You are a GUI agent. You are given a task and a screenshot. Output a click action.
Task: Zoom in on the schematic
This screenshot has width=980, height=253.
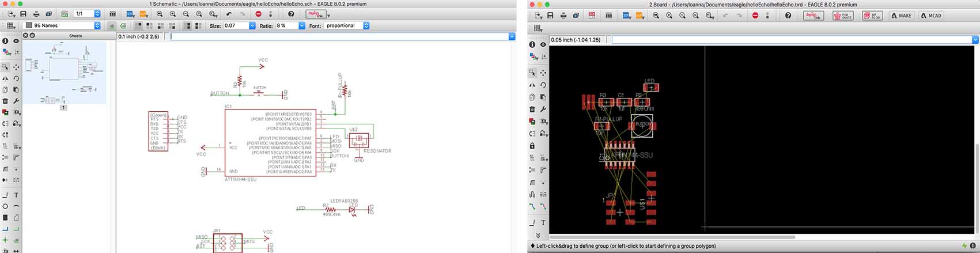point(173,14)
